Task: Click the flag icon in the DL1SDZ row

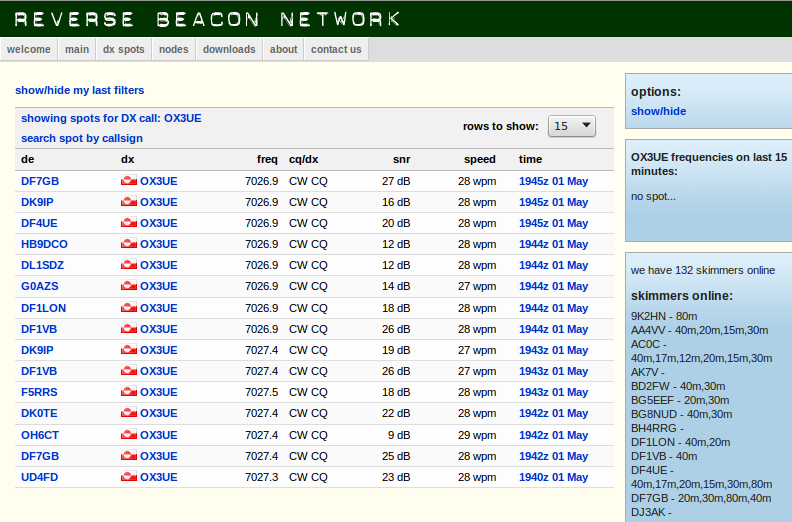Action: 129,265
